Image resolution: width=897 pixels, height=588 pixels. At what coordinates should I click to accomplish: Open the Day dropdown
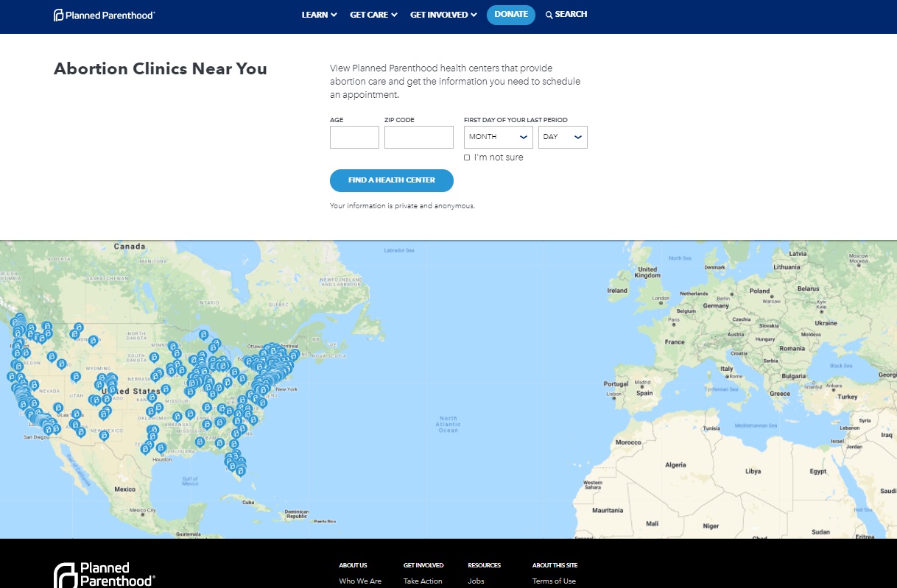pos(563,138)
